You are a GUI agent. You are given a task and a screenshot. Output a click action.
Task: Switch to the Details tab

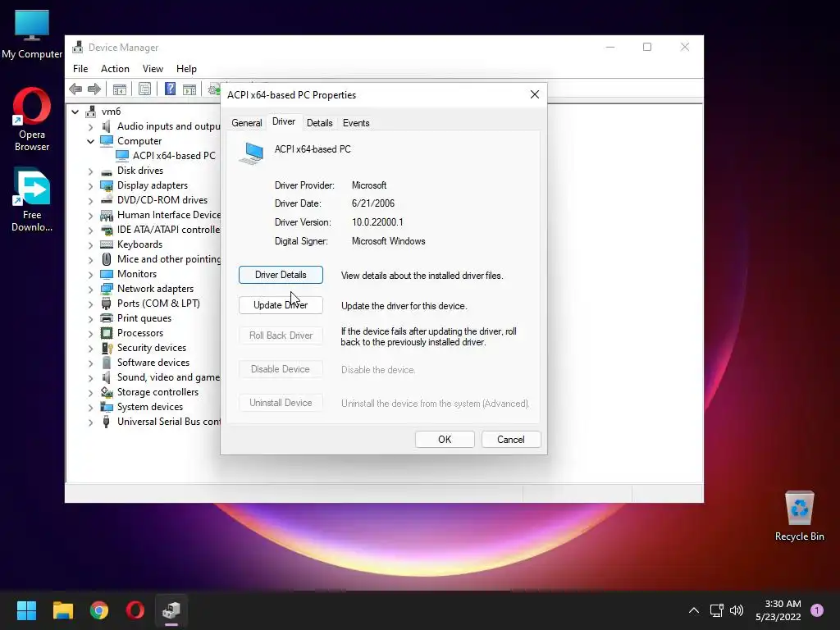(x=320, y=123)
